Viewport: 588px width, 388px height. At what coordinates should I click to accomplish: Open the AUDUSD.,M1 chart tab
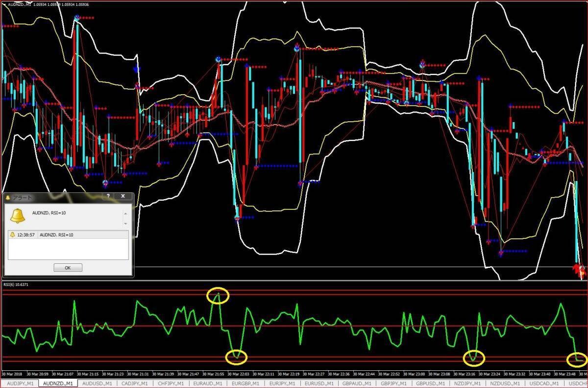[x=98, y=384]
